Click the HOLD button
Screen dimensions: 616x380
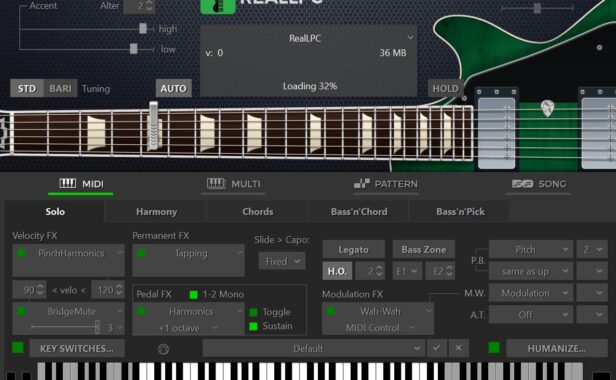click(x=445, y=88)
